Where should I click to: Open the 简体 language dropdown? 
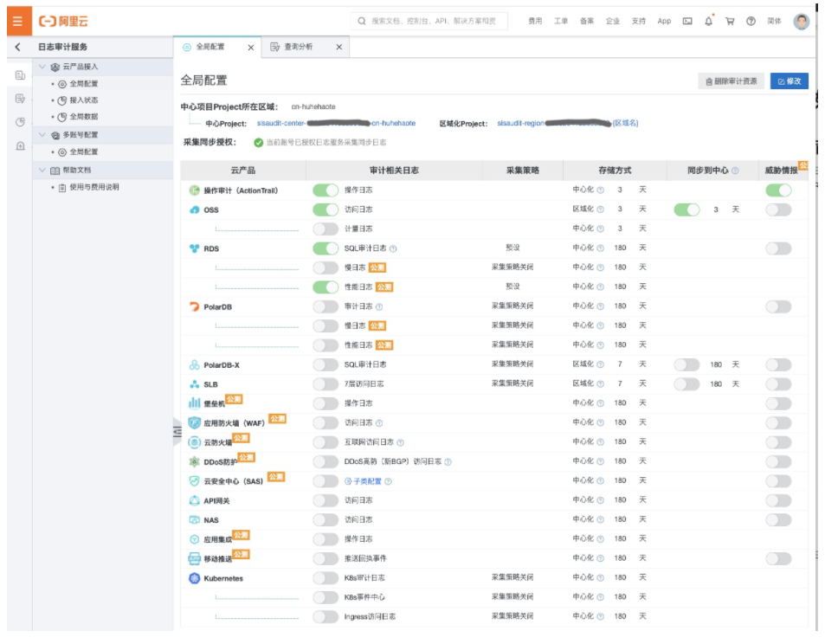pyautogui.click(x=774, y=21)
